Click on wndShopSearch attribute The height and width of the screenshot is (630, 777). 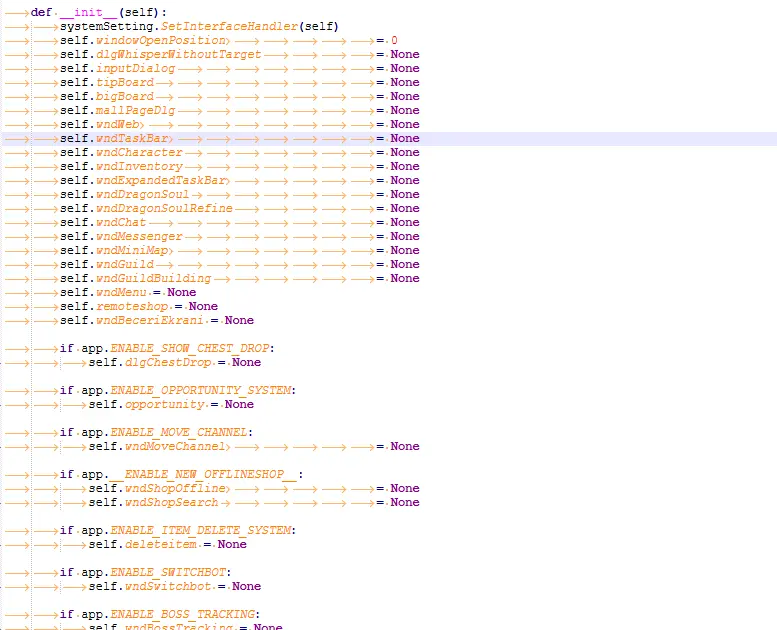[172, 502]
